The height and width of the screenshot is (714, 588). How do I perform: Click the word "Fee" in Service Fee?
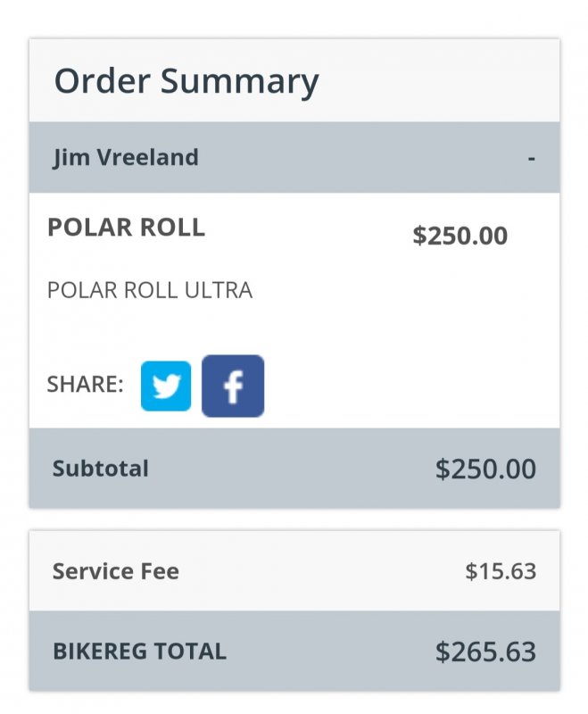tap(161, 571)
